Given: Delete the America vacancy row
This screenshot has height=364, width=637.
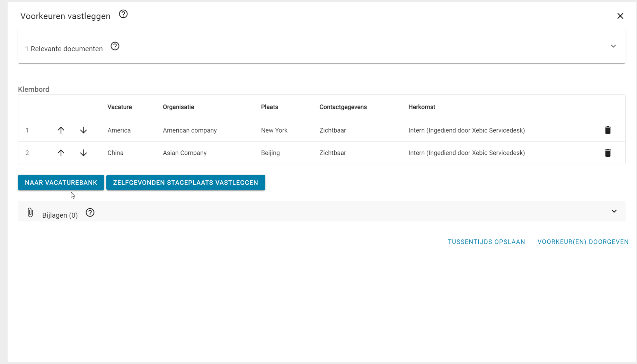Looking at the screenshot, I should pos(608,130).
